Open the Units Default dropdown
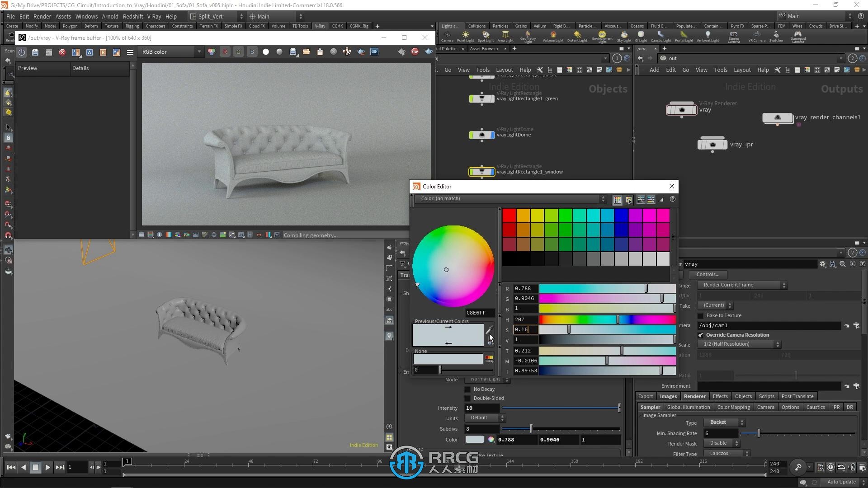The image size is (868, 488). point(485,418)
